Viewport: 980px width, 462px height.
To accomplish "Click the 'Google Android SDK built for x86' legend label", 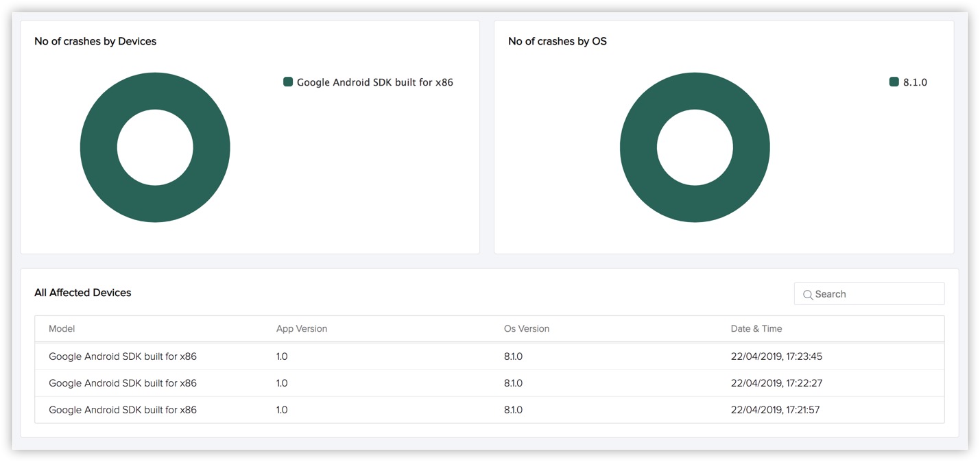I will [374, 82].
